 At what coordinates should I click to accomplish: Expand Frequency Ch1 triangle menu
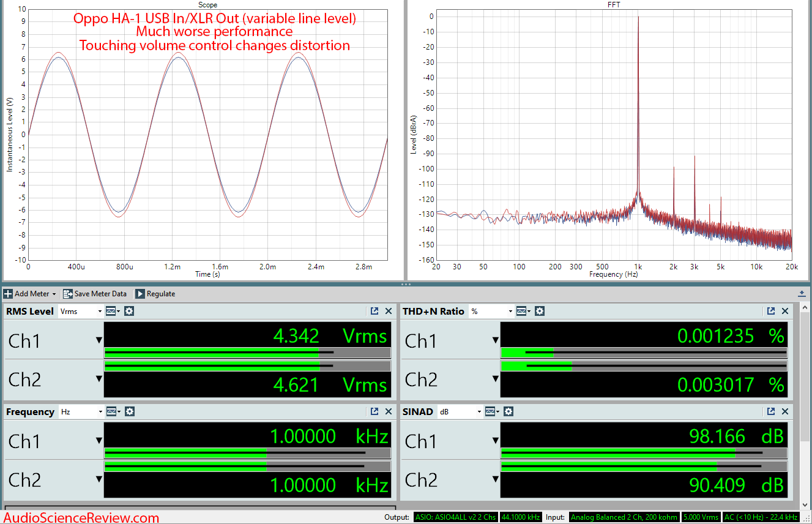[x=99, y=441]
